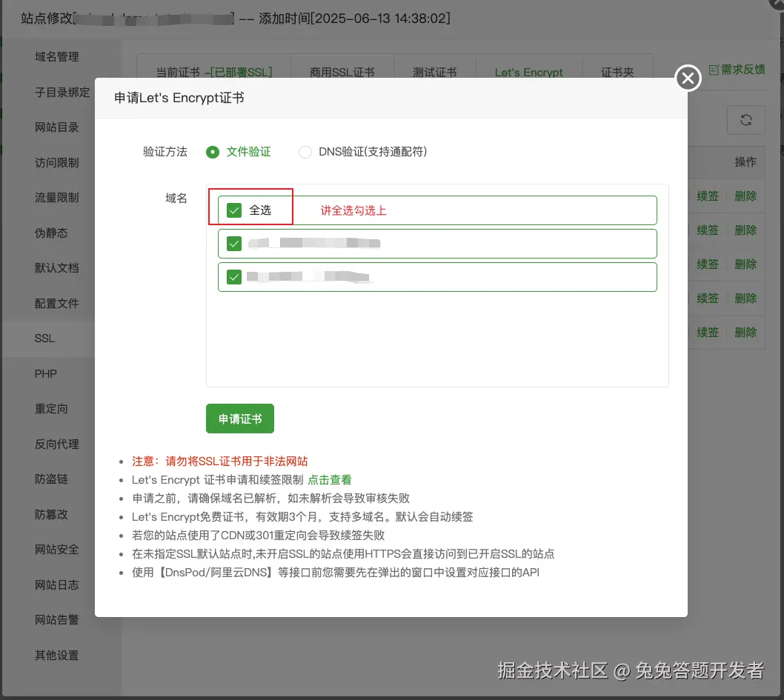Renew a certificate via the top 续签 link
Image resolution: width=784 pixels, height=700 pixels.
[707, 196]
